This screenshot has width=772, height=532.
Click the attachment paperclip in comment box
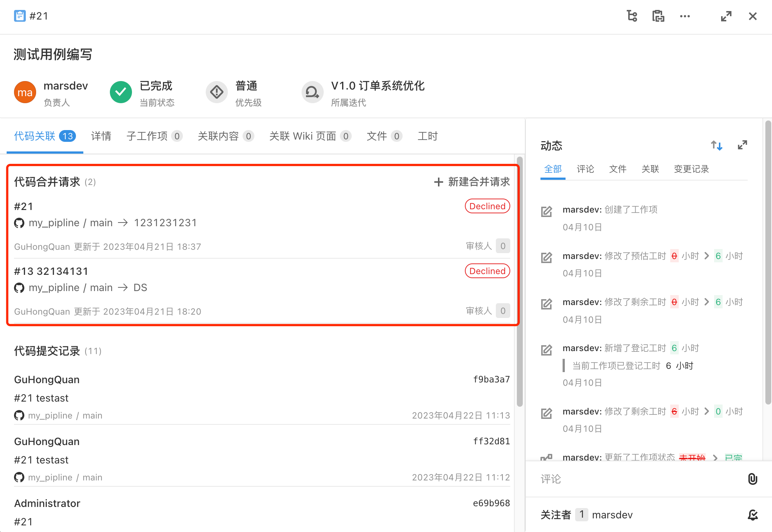tap(752, 479)
